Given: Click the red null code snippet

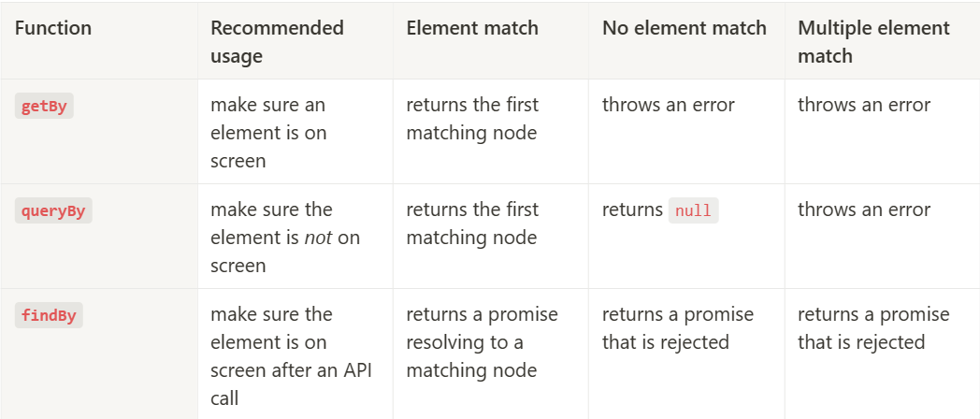Looking at the screenshot, I should (x=693, y=210).
